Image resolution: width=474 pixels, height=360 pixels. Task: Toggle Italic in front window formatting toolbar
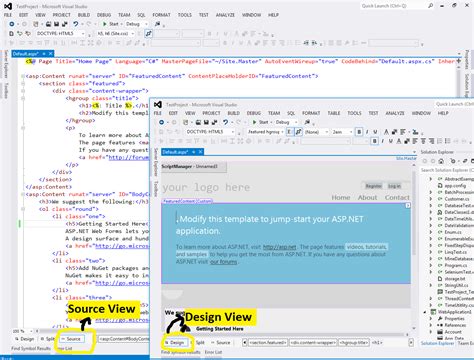(x=367, y=132)
